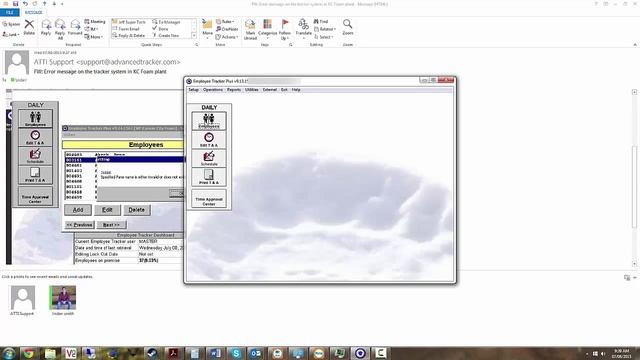The height and width of the screenshot is (360, 640).
Task: Click the message scrollbar down arrow
Action: 634,264
